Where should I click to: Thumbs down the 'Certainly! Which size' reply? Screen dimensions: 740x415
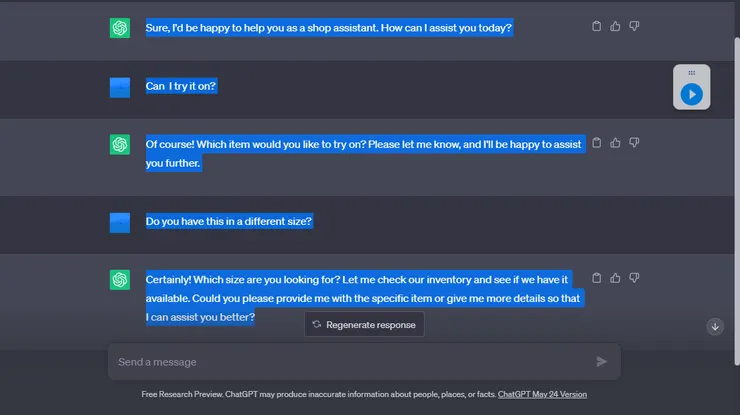(634, 278)
